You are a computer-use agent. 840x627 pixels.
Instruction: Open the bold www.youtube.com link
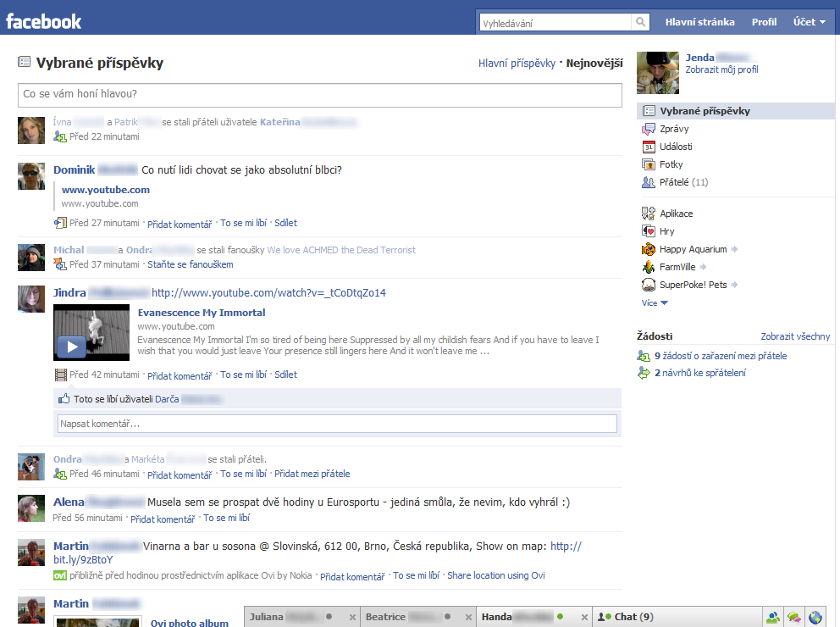tap(106, 190)
